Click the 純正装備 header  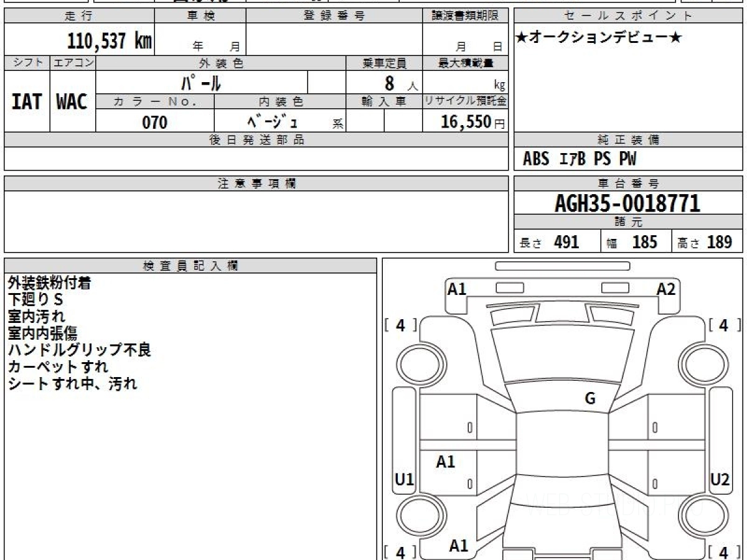click(x=628, y=140)
